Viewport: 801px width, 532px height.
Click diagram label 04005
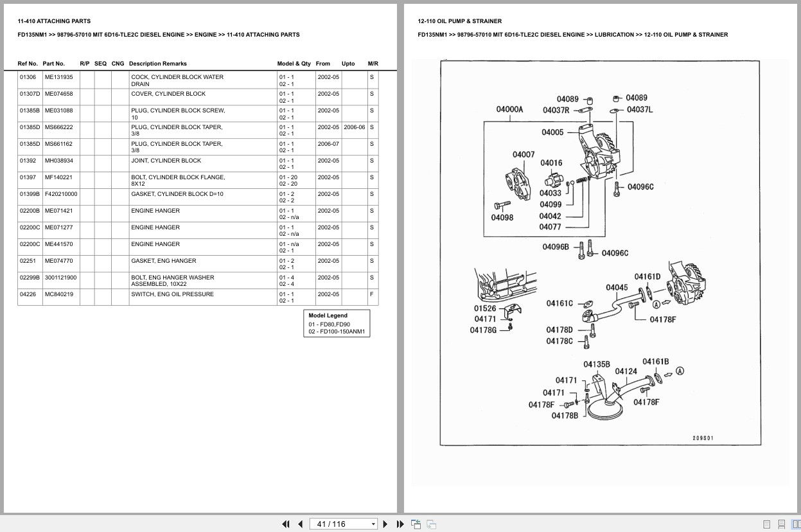pos(552,132)
